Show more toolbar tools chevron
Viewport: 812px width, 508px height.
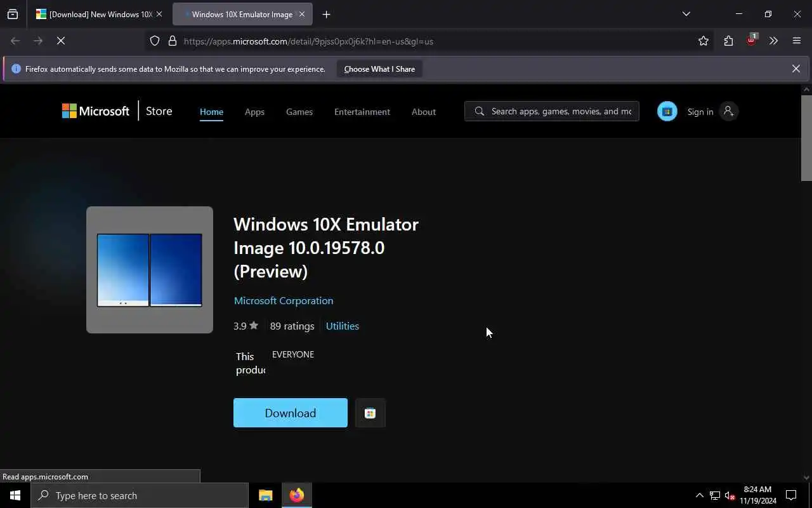(x=773, y=41)
